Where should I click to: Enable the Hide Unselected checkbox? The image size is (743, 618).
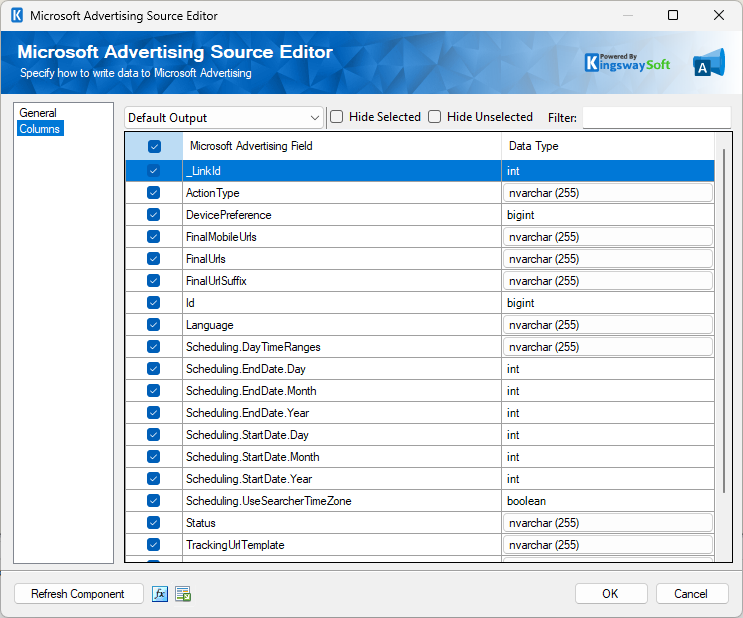tap(435, 117)
